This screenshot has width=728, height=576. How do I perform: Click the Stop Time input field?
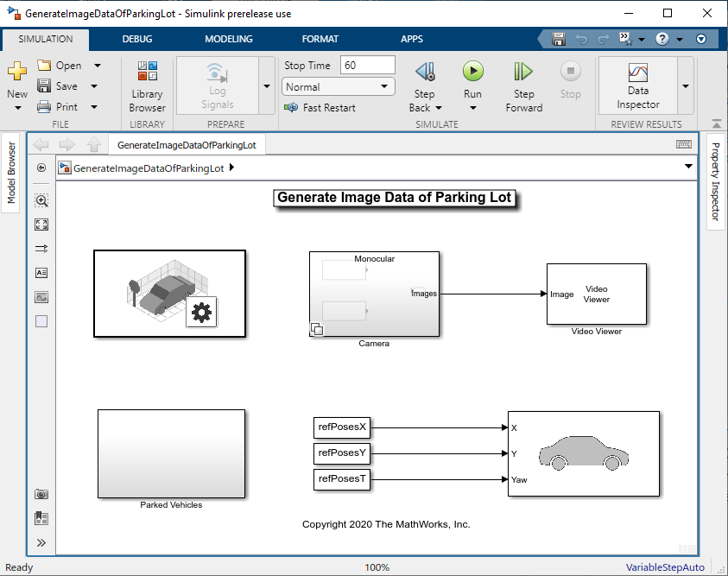367,66
